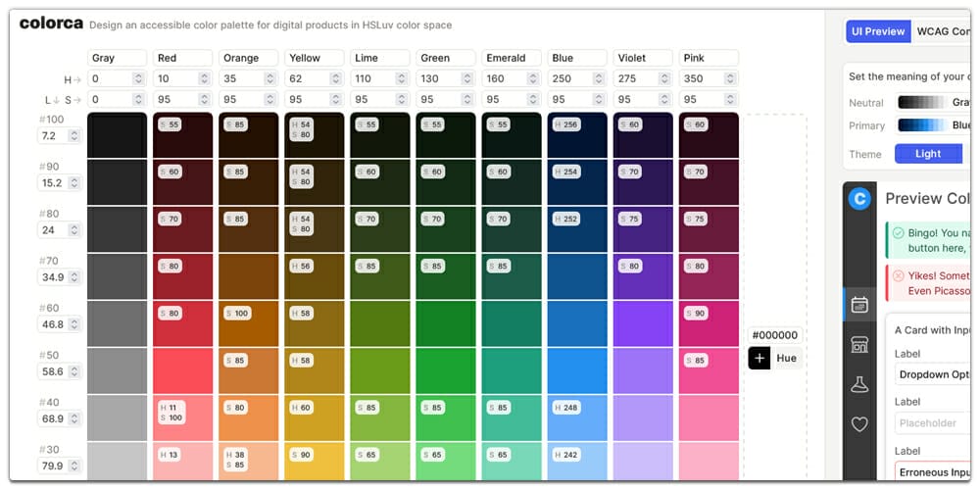Click the green checkmark success alert icon

(x=898, y=233)
